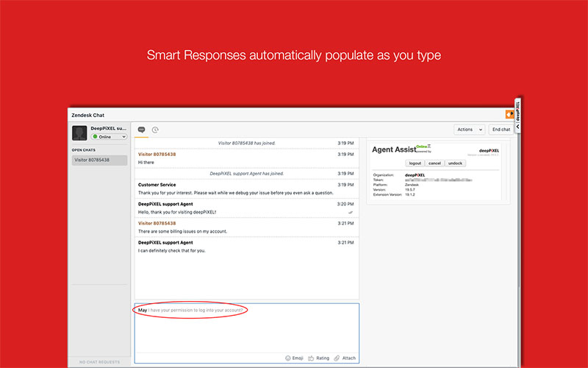Screen dimensions: 588x368
Task: Click the Extension Version 19.1.2 value
Action: point(410,195)
